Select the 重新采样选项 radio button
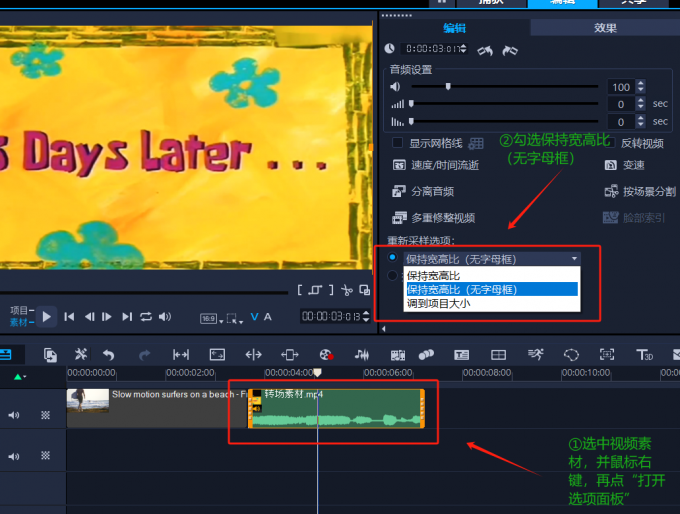Viewport: 680px width, 514px height. (392, 258)
